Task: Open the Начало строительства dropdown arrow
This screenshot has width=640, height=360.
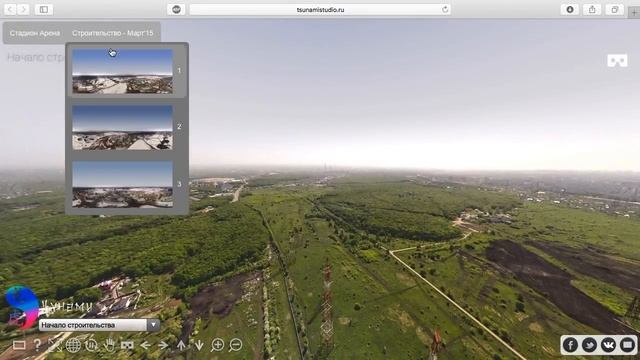Action: (x=153, y=325)
